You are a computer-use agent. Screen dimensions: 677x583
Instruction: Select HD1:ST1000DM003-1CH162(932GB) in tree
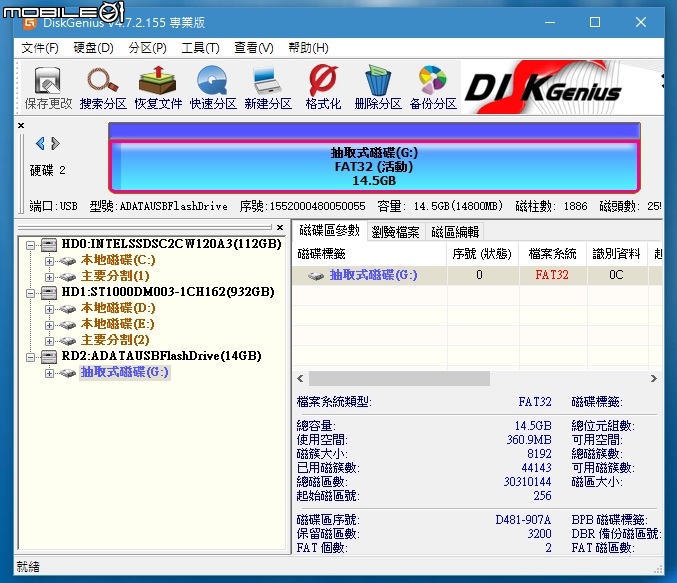168,292
